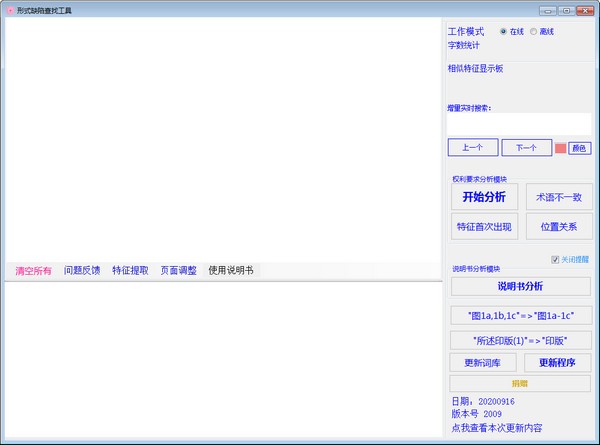Click the 更新程序 button
This screenshot has height=445, width=600.
click(x=558, y=362)
